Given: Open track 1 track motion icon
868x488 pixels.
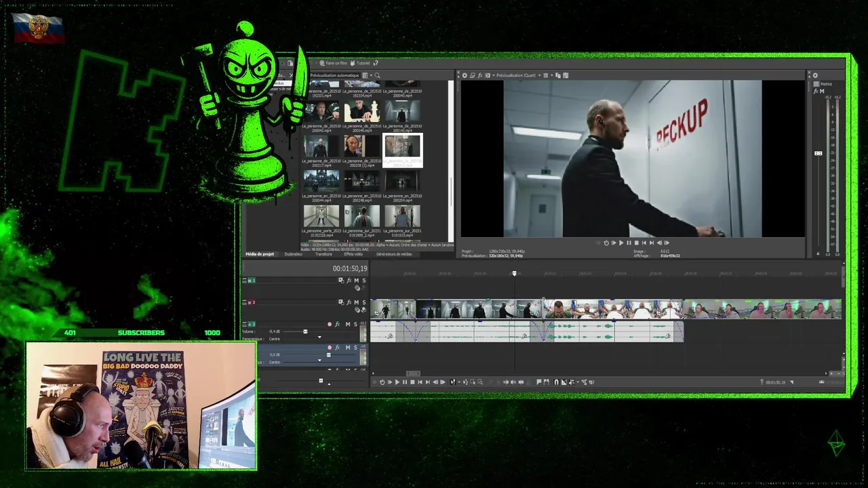Looking at the screenshot, I should pos(341,281).
